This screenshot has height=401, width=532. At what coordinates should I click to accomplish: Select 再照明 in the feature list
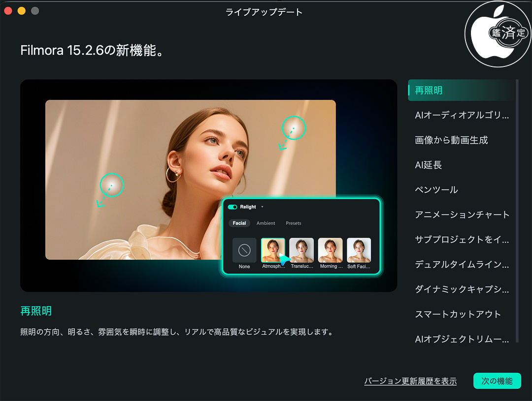tap(429, 91)
